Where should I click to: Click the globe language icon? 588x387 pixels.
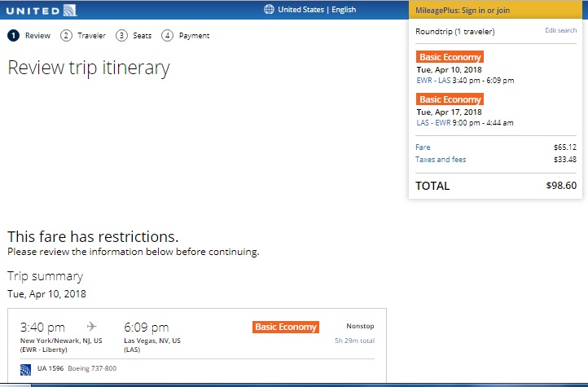pos(269,10)
